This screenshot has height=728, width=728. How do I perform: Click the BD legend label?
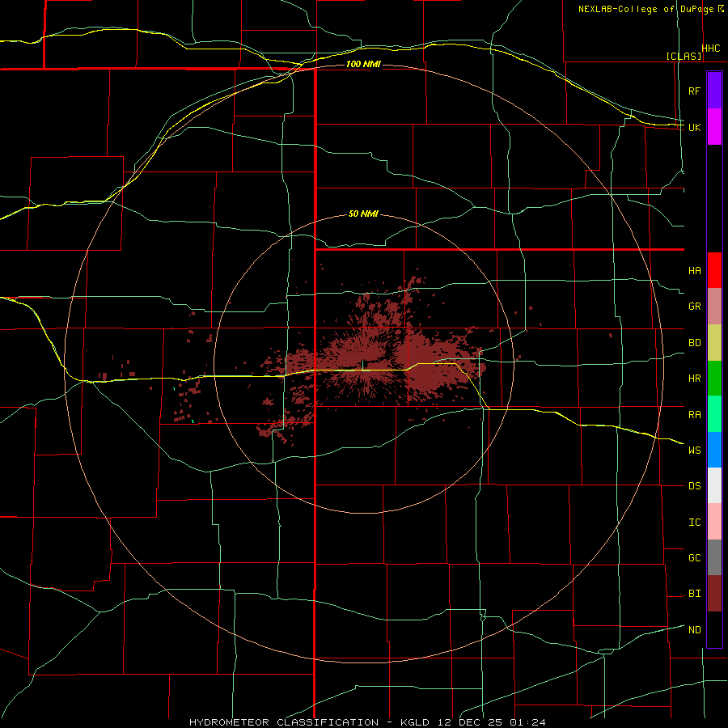(x=694, y=343)
